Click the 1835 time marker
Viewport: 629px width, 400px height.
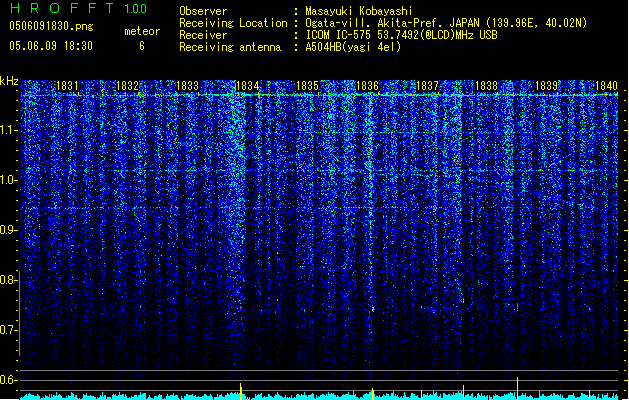[307, 86]
